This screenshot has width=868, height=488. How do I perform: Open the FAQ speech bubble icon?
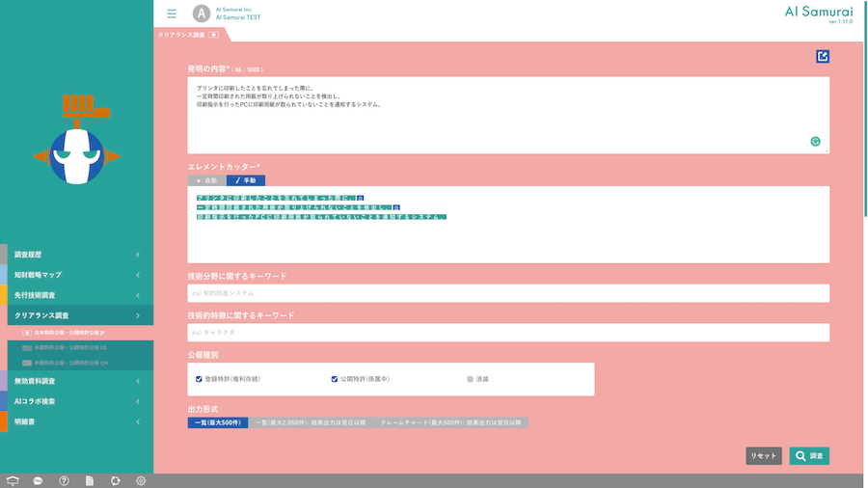pyautogui.click(x=38, y=480)
